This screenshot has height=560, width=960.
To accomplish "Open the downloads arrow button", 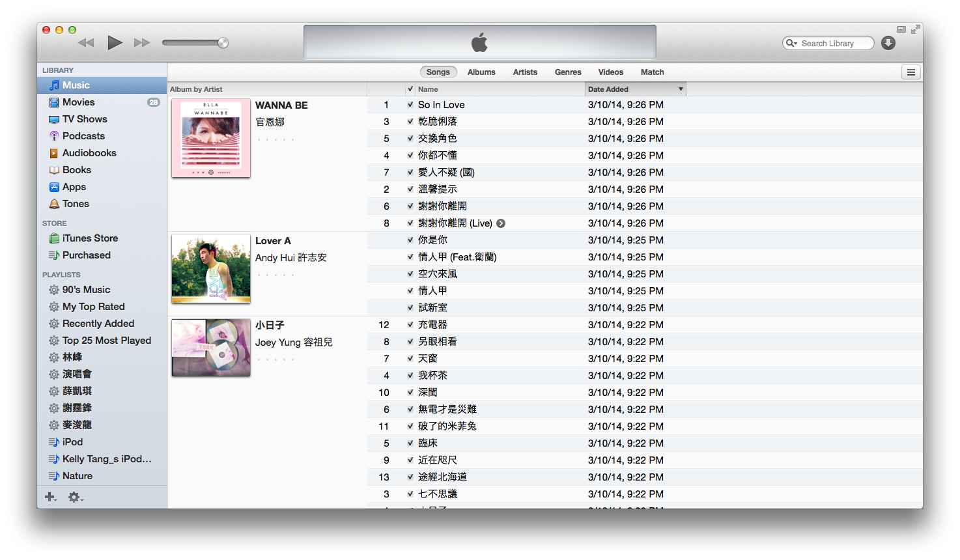I will (x=888, y=43).
